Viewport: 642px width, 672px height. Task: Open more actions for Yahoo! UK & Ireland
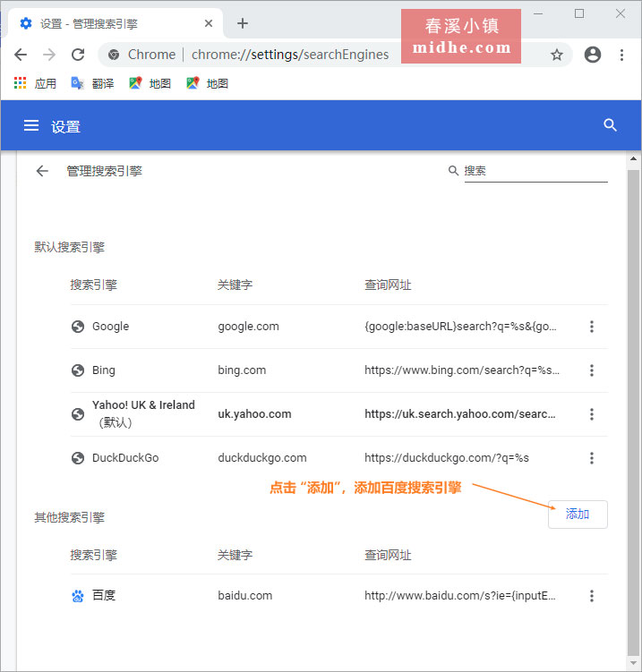click(x=591, y=414)
